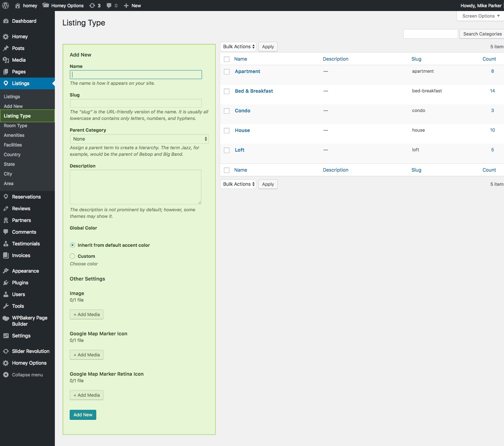Open the City submenu item

(8, 174)
